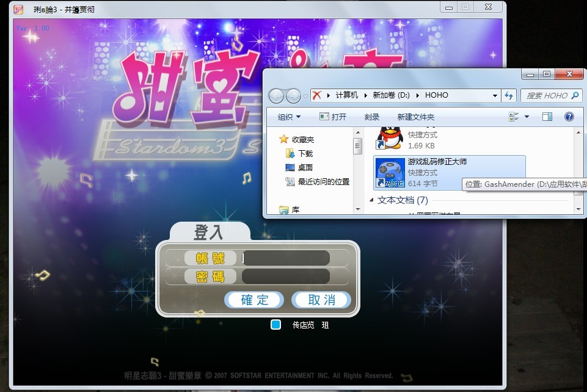
Task: Open Explorer help with the question-mark icon
Action: point(569,117)
